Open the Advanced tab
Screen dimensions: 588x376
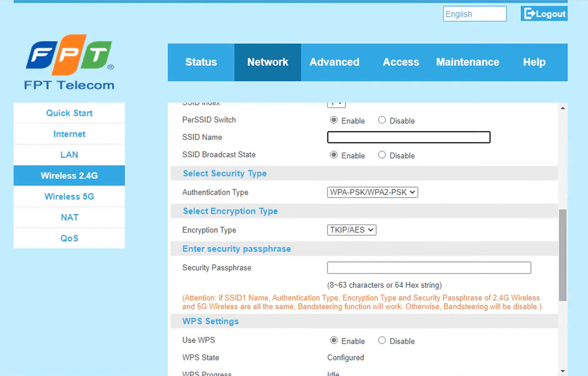coord(334,62)
